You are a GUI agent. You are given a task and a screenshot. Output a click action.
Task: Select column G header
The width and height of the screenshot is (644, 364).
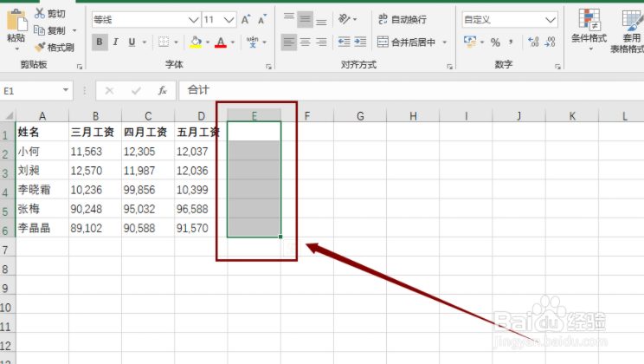tap(360, 116)
